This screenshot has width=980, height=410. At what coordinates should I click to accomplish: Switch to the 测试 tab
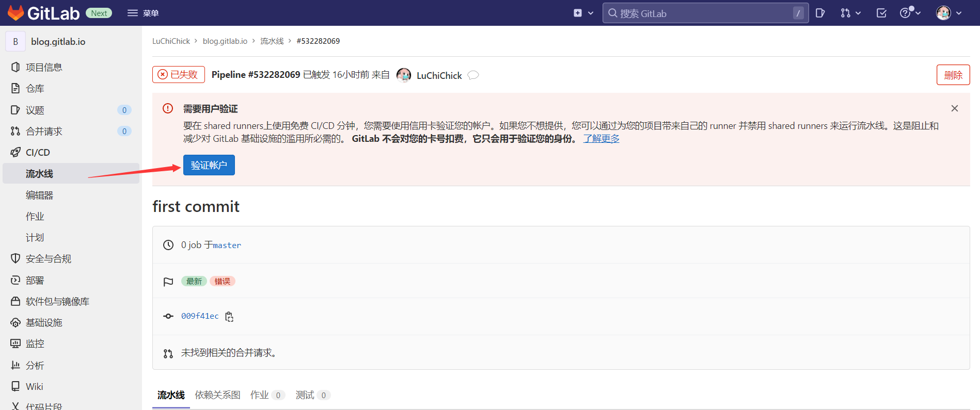(x=313, y=395)
